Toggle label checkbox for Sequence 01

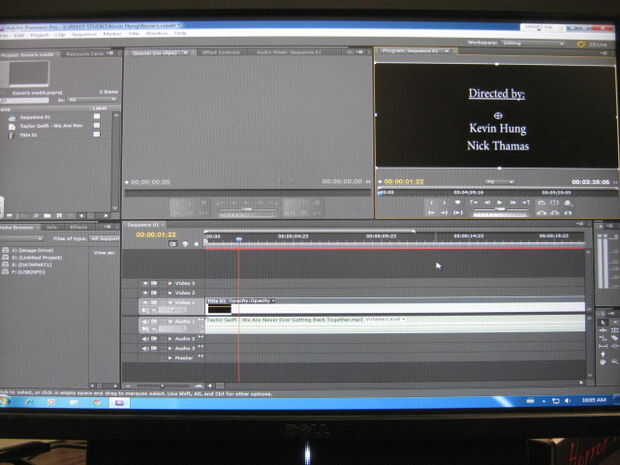[96, 116]
